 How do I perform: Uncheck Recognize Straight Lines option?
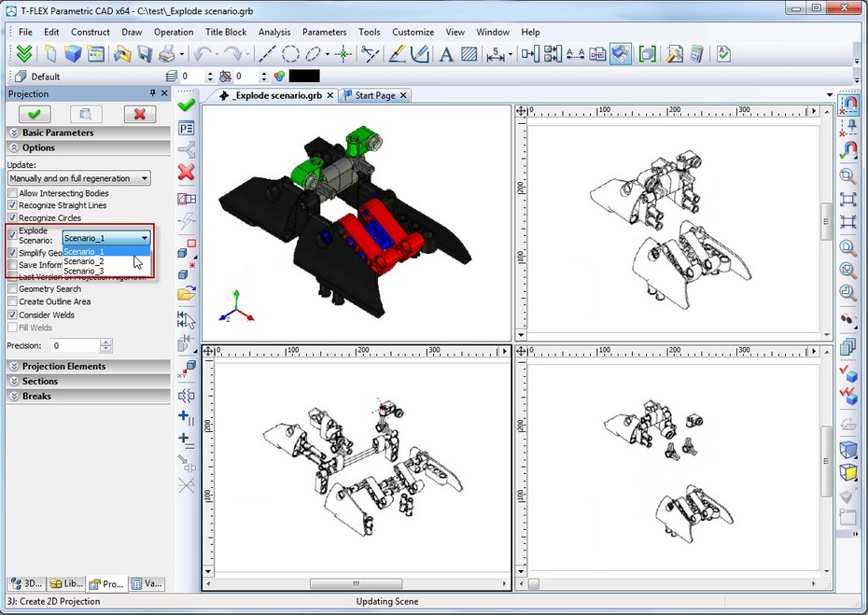[13, 205]
